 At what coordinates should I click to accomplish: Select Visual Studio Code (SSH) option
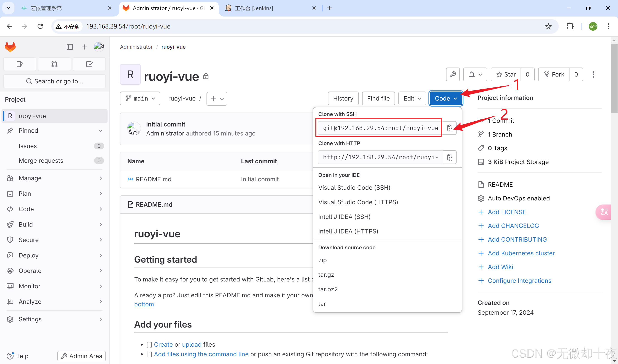354,188
